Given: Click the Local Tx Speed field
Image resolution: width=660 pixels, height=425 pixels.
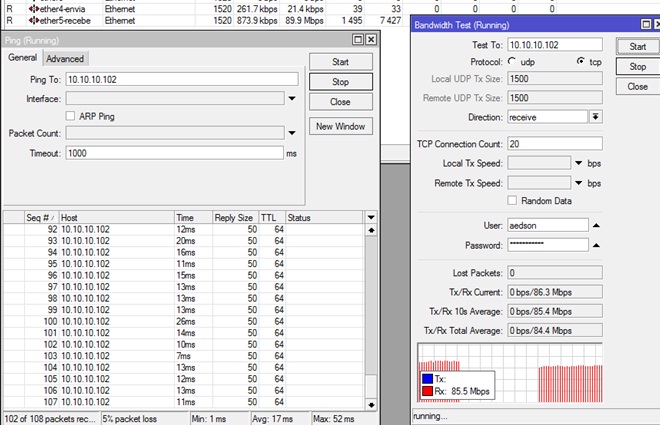Looking at the screenshot, I should point(539,163).
